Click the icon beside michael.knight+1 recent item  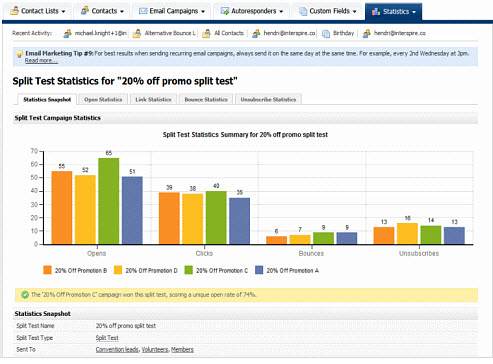point(67,33)
